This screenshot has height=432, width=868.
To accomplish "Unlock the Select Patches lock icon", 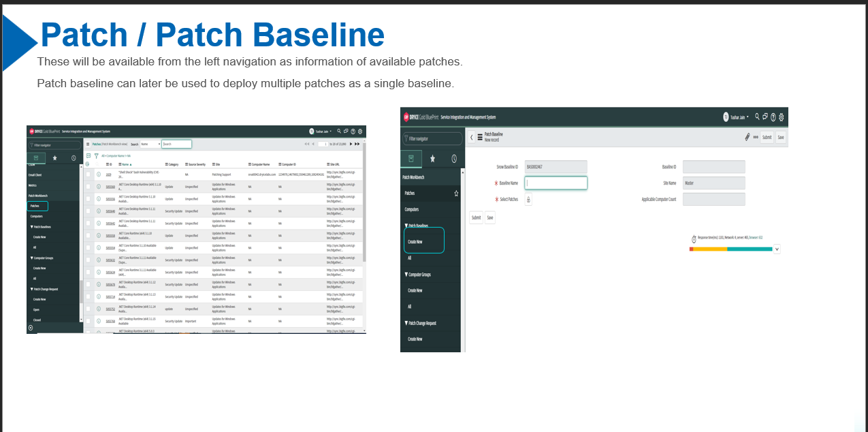I will (x=529, y=200).
